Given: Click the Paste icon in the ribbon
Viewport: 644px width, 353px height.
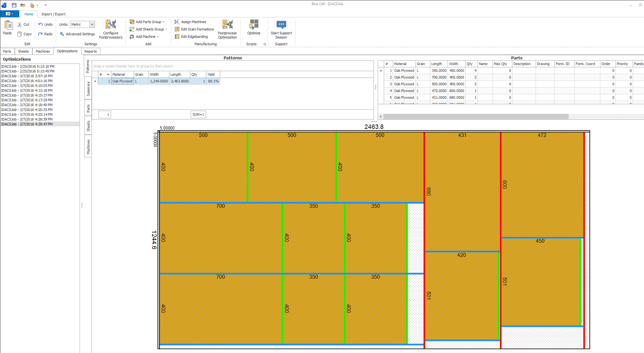Looking at the screenshot, I should pyautogui.click(x=8, y=26).
